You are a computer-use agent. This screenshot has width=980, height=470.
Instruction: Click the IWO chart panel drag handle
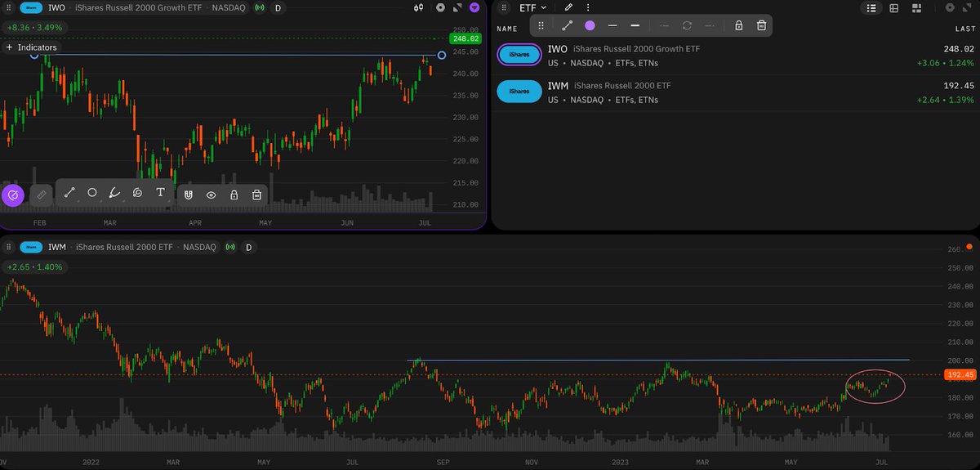pos(10,8)
